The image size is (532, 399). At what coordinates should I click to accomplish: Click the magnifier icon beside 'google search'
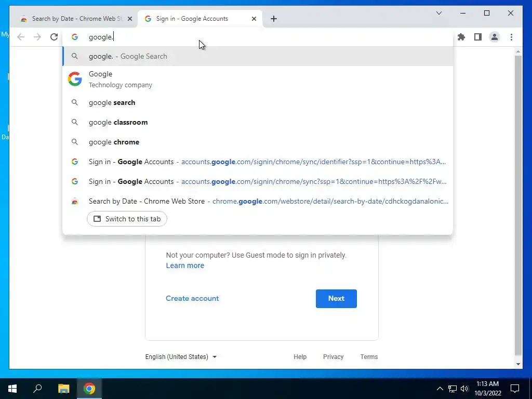click(x=75, y=102)
